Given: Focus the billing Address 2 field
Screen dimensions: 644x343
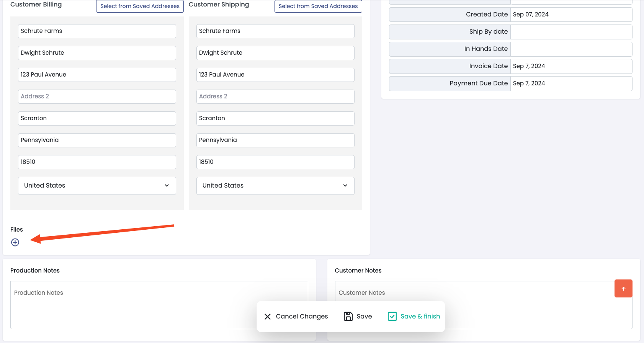Looking at the screenshot, I should pos(97,96).
